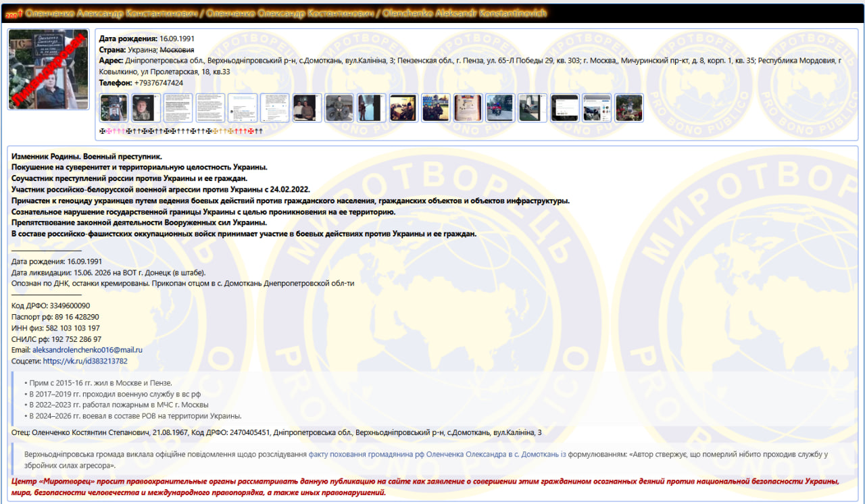865x504 pixels.
Task: Follow the link starting 'факту поховання громадянина рф'
Action: [x=437, y=454]
